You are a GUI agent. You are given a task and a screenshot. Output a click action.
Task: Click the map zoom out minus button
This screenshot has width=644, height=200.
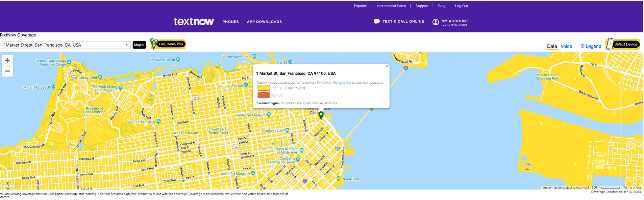7,71
